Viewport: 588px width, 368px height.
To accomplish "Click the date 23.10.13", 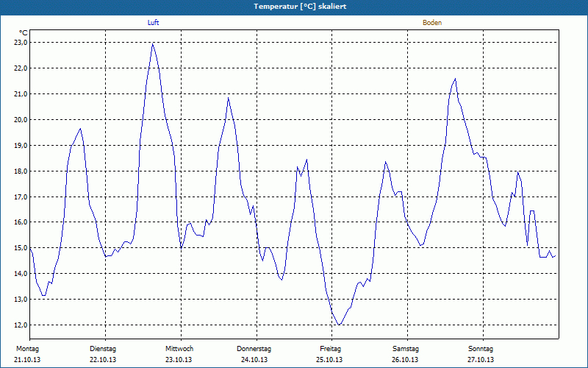I will pyautogui.click(x=179, y=360).
